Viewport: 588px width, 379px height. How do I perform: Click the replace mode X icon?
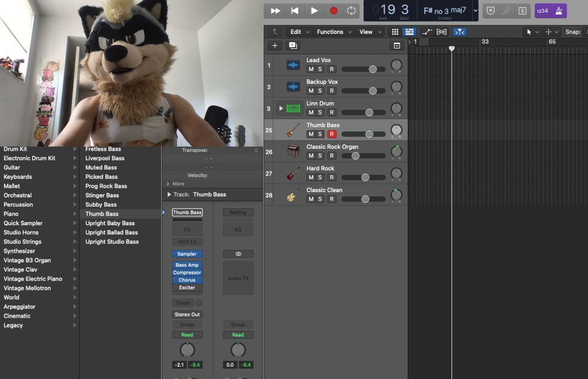click(x=490, y=11)
